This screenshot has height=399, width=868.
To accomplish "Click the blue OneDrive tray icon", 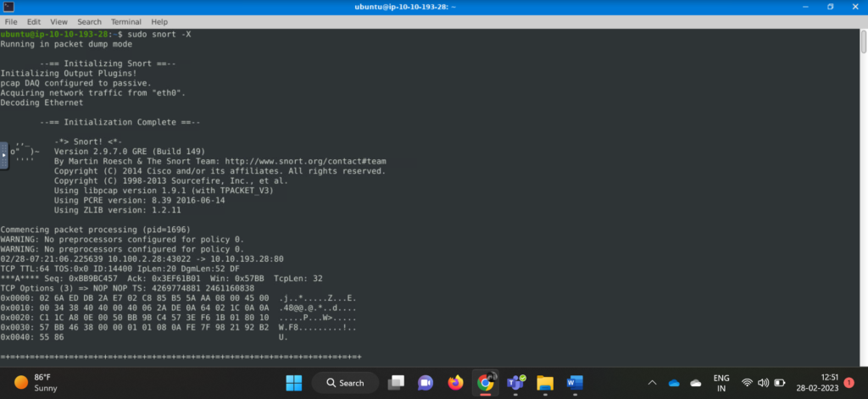I will pos(674,383).
